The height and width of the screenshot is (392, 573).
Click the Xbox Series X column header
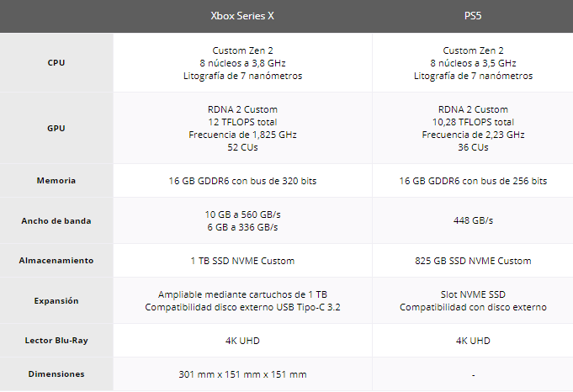click(242, 16)
